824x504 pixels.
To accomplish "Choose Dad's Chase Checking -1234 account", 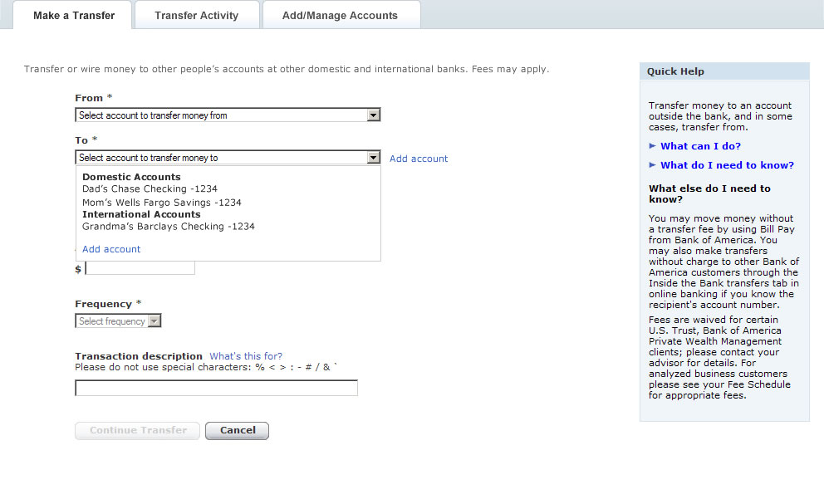I will coord(150,188).
